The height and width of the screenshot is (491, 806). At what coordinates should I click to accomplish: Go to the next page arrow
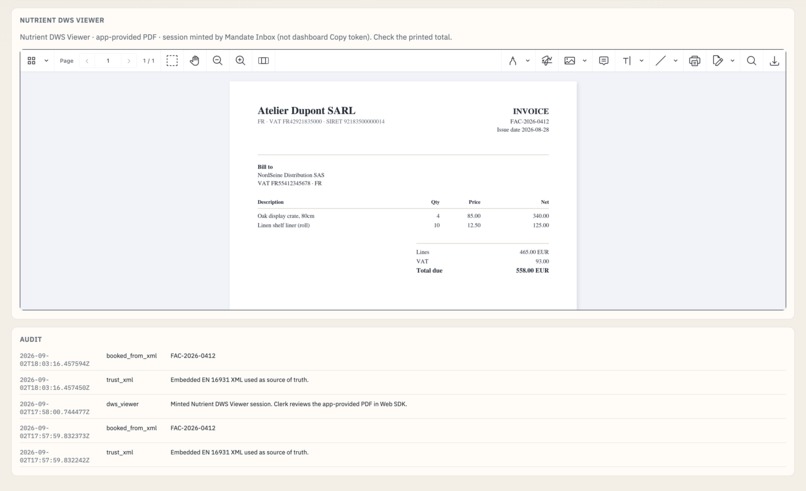point(129,61)
